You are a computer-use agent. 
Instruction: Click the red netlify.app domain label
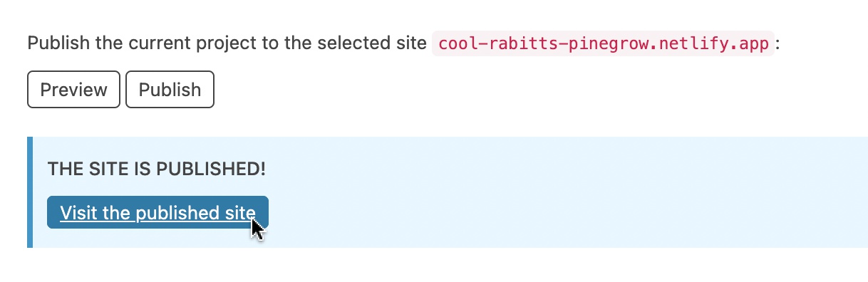tap(603, 43)
